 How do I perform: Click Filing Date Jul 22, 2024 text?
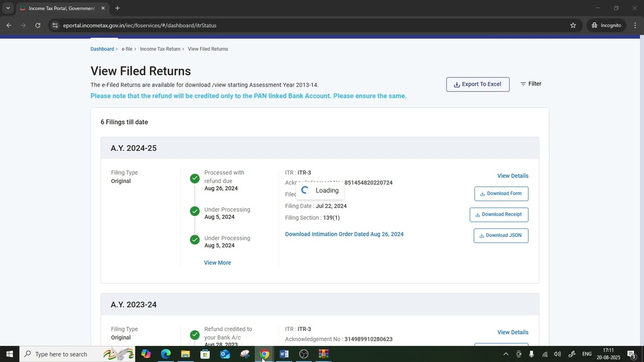point(316,206)
